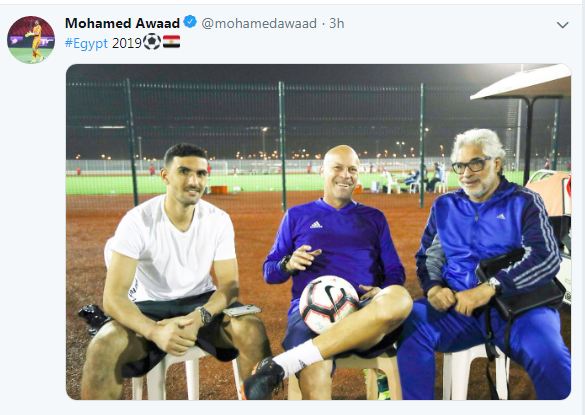Click the white umbrella in photo corner
Viewport: 585px width, 415px height.
tap(522, 83)
